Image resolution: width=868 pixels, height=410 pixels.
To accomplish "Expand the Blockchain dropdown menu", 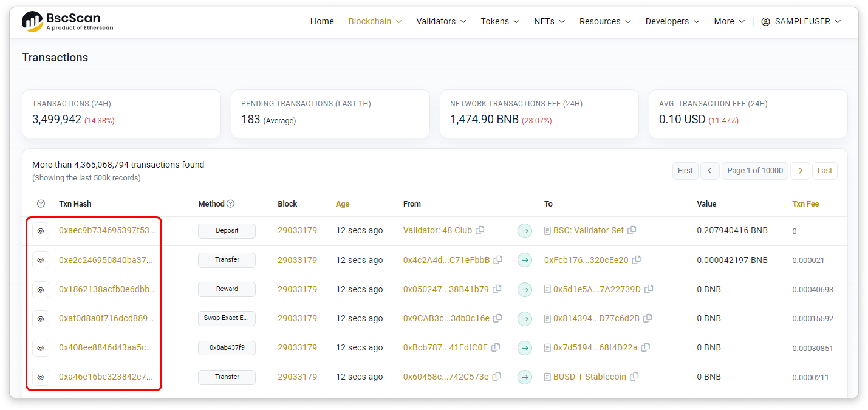I will 375,21.
